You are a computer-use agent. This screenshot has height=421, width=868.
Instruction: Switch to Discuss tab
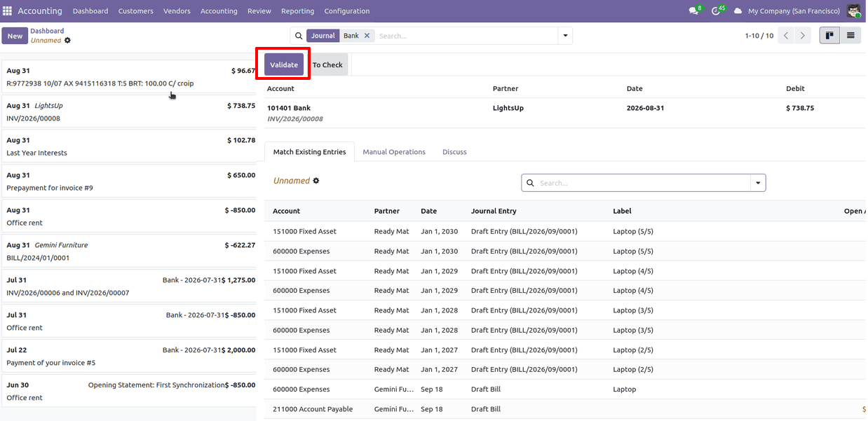coord(454,152)
